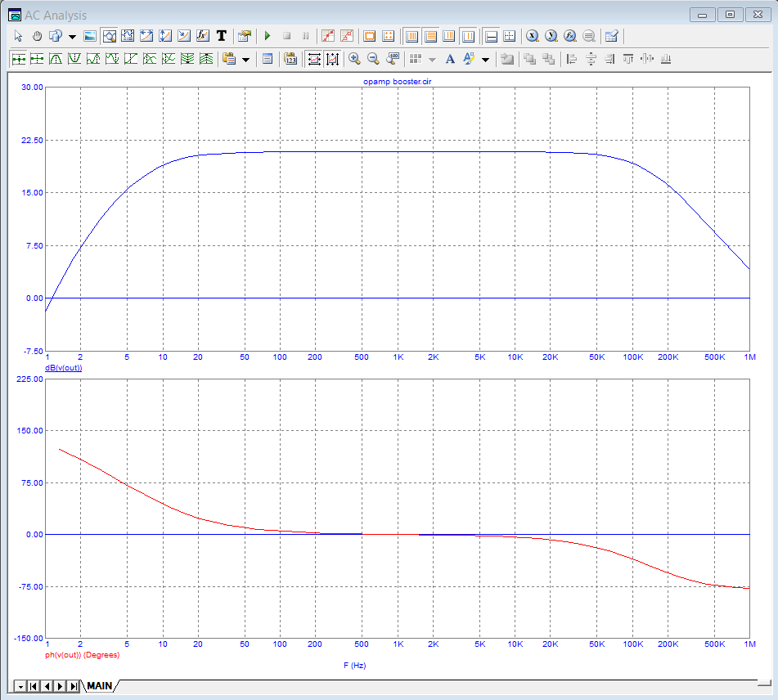Click the green diagonal inflection icon

point(131,59)
